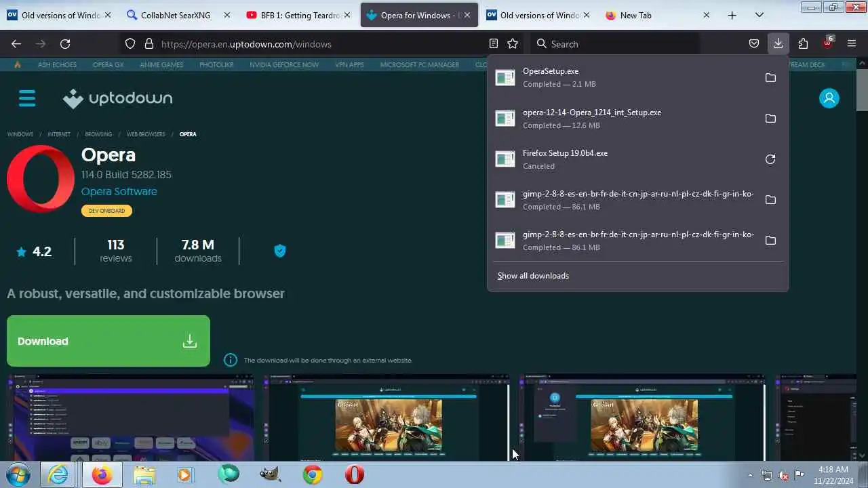Click the Uptodown logo

point(117,99)
